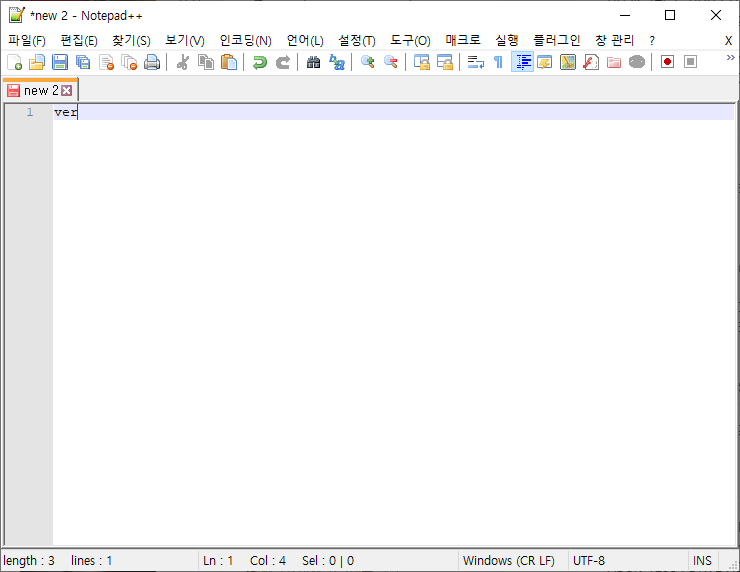Place cursor in text 'ver'
Image resolution: width=740 pixels, height=572 pixels.
pyautogui.click(x=66, y=112)
